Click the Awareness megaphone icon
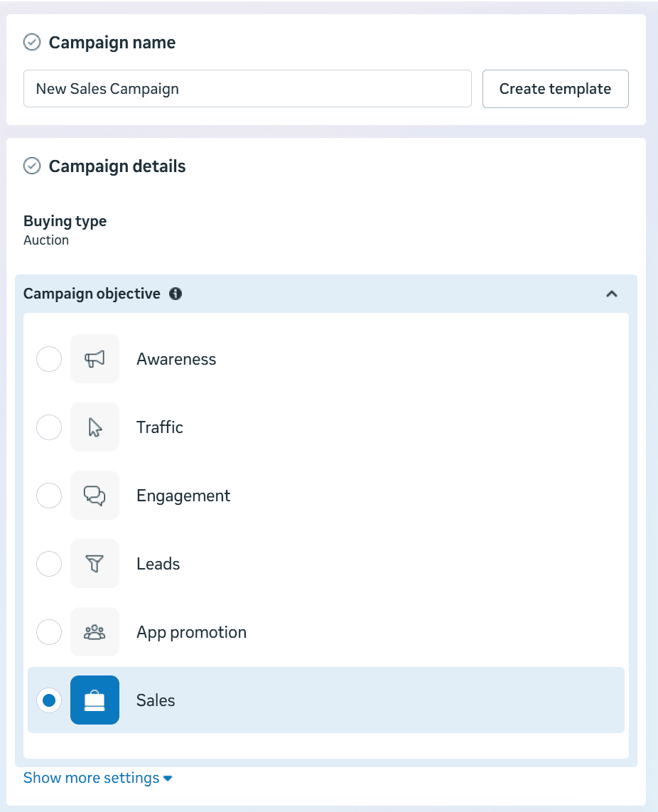The image size is (658, 812). [95, 359]
